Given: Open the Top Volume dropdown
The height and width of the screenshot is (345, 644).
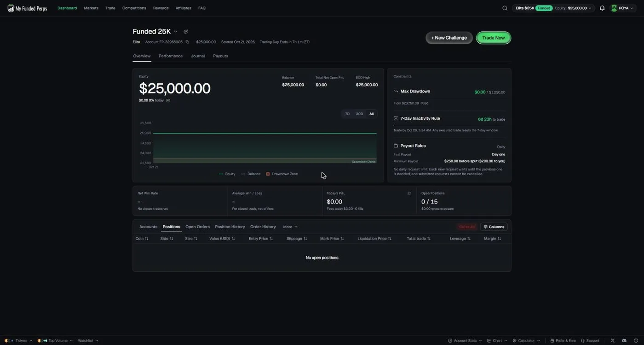Looking at the screenshot, I should [x=55, y=341].
